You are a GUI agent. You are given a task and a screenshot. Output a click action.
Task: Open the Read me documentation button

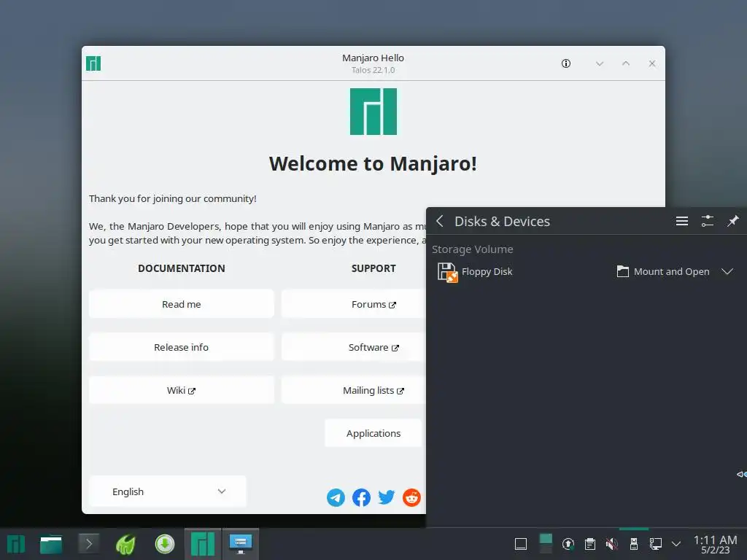pyautogui.click(x=181, y=304)
